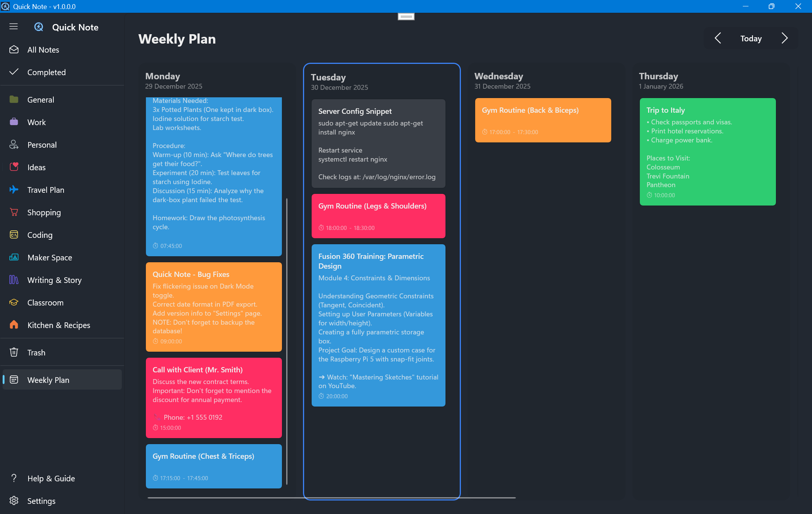Viewport: 812px width, 514px height.
Task: Open the Trash bin icon
Action: (x=14, y=352)
